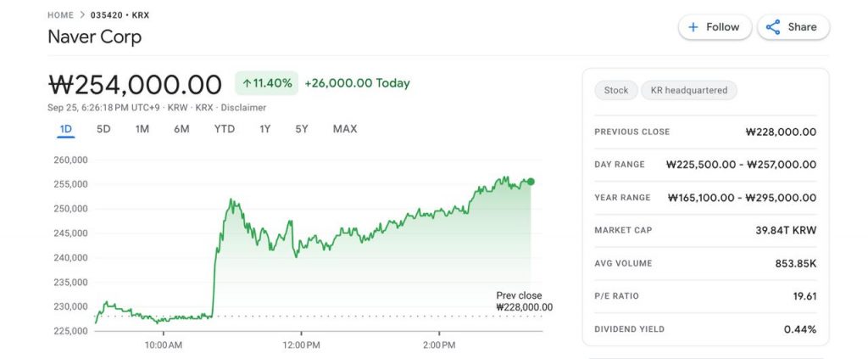Click the 035420 KRX breadcrumb

(120, 15)
